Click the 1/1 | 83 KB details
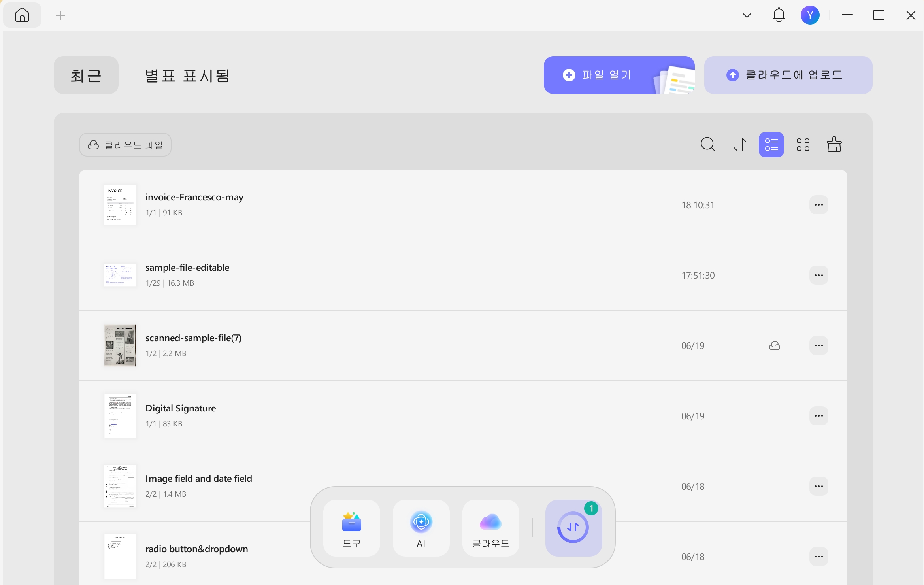This screenshot has height=585, width=924. tap(164, 424)
